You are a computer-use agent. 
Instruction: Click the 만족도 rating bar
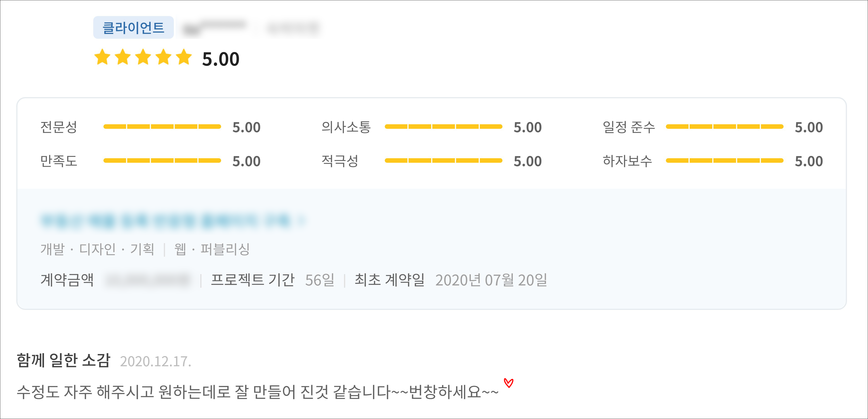click(162, 161)
